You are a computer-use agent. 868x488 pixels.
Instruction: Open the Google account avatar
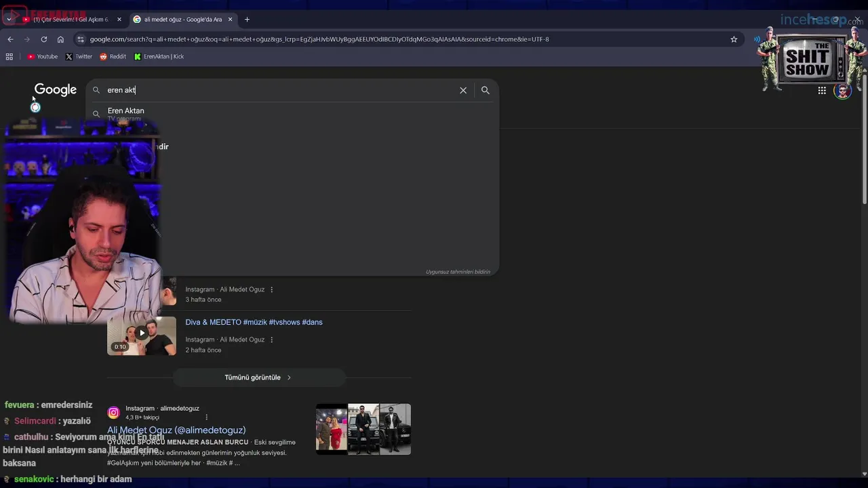point(843,90)
